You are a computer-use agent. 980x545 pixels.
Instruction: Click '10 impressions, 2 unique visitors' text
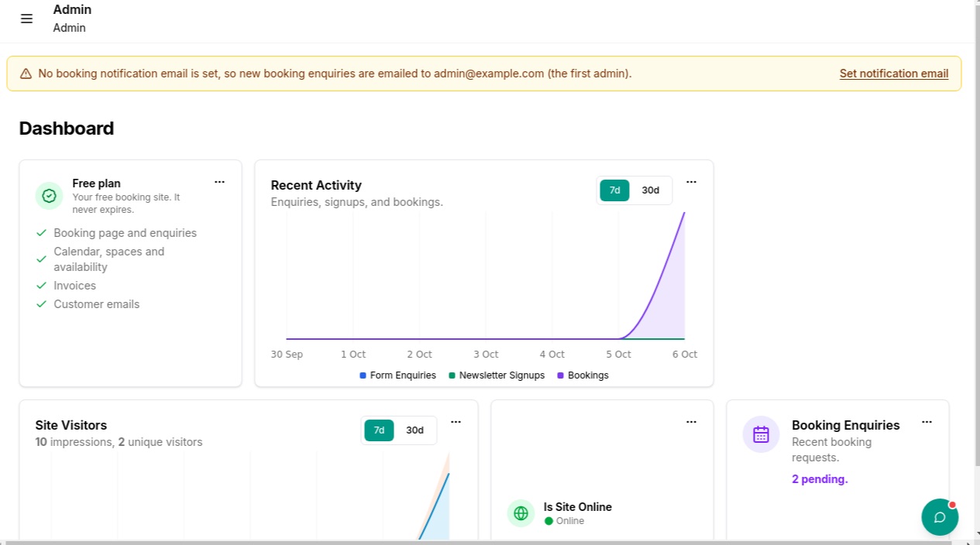pos(119,443)
